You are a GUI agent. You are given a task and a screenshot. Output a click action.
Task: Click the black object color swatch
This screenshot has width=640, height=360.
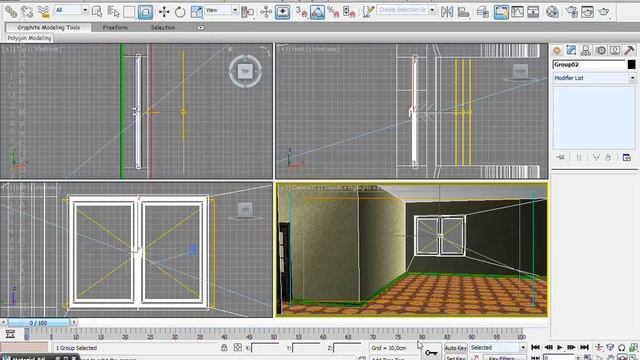(x=631, y=64)
